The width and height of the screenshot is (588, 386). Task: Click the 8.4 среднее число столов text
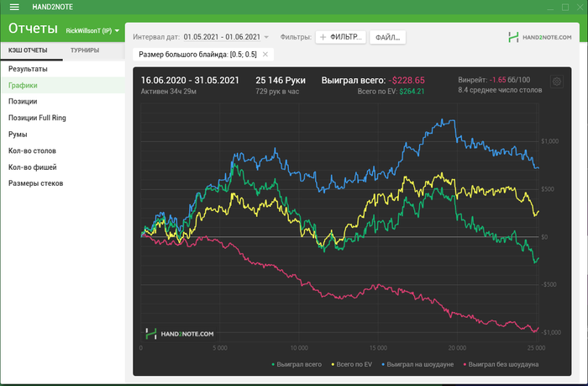click(500, 90)
